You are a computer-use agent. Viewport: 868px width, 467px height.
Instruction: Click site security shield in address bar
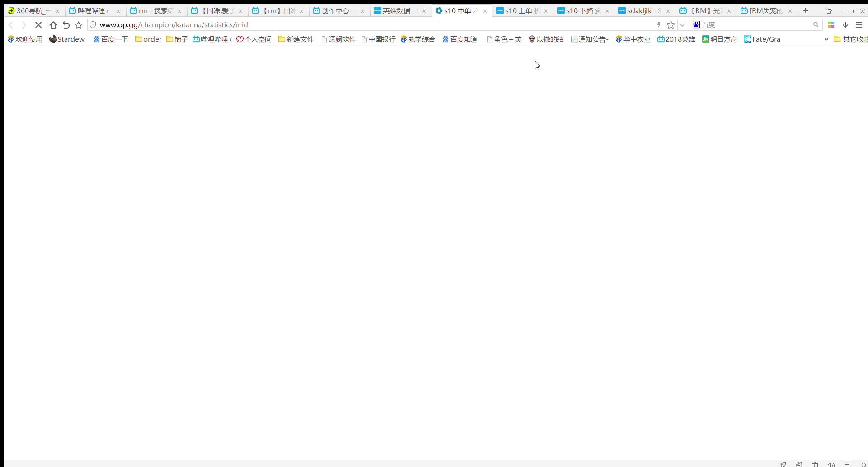93,24
